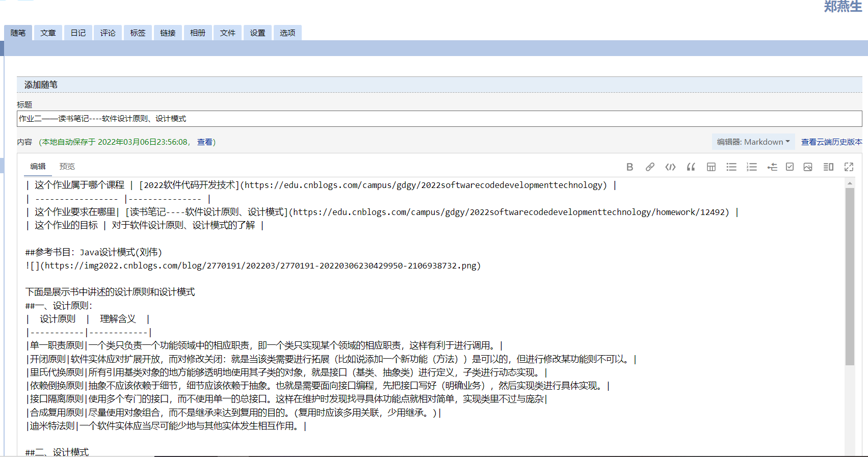The width and height of the screenshot is (868, 457).
Task: Select the 标签 tab
Action: [x=138, y=33]
